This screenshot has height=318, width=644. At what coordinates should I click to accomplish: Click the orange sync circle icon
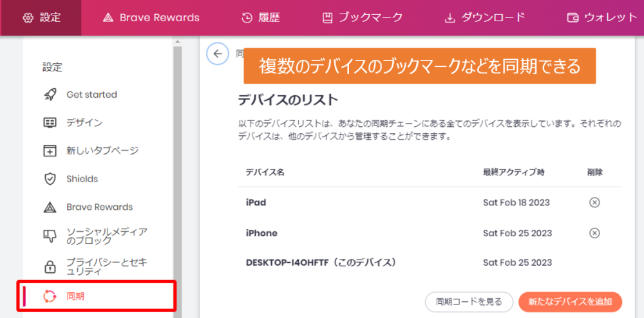click(50, 296)
